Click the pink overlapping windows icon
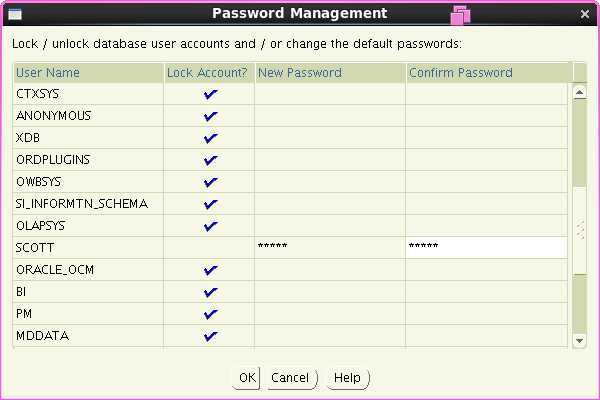Viewport: 600px width, 400px height. pyautogui.click(x=461, y=15)
